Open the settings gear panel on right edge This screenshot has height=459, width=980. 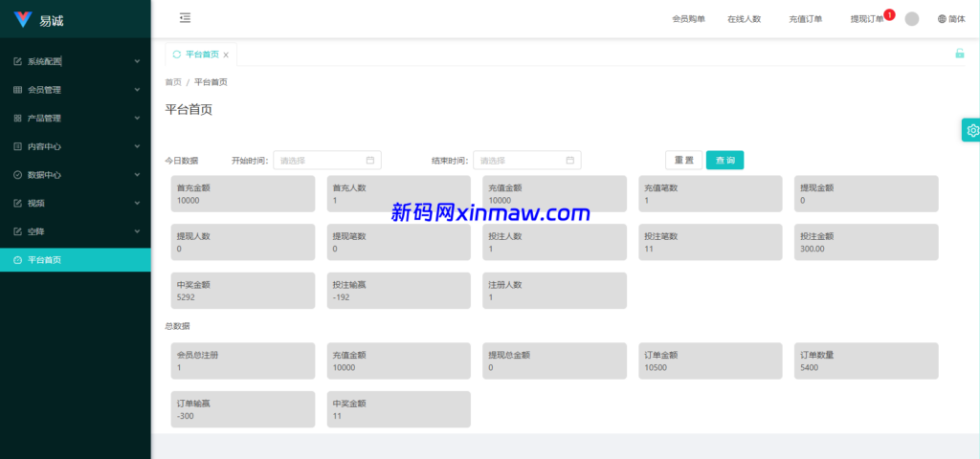(972, 130)
